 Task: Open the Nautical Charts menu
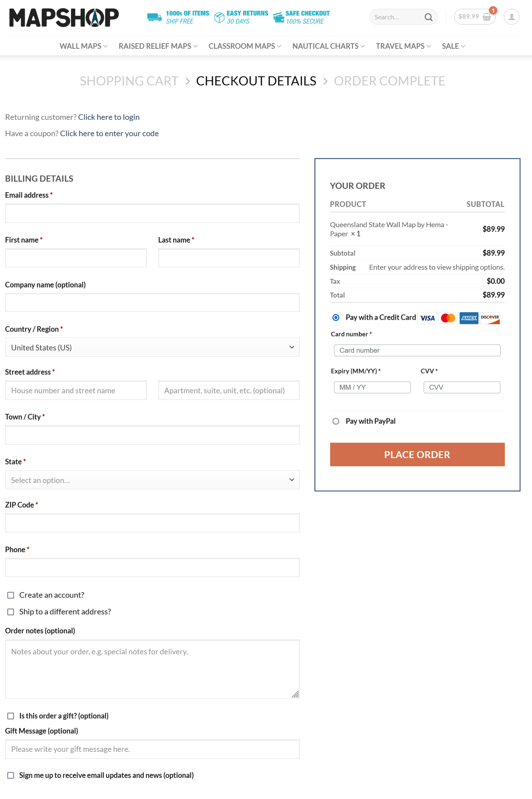point(328,46)
